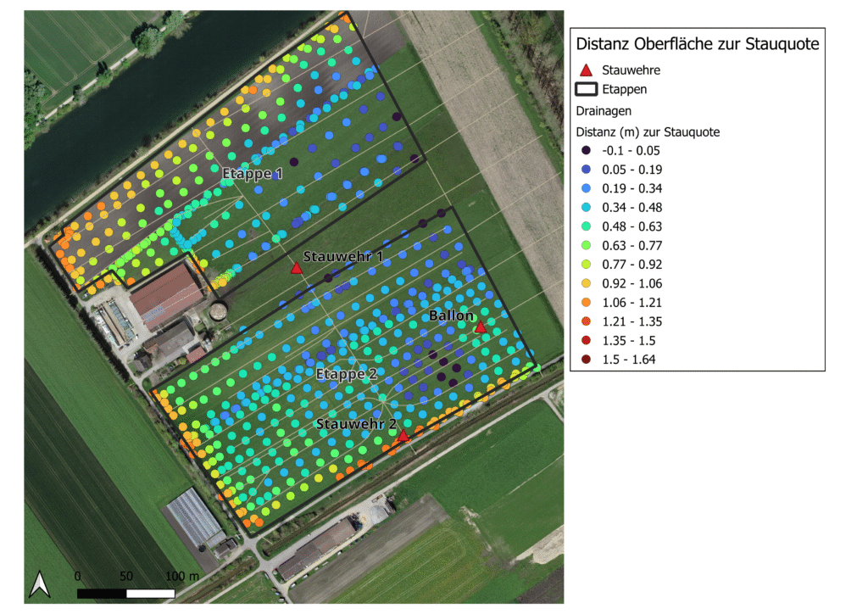
Task: Click the 1.06 - 1.21 legend color dot
Action: click(586, 302)
